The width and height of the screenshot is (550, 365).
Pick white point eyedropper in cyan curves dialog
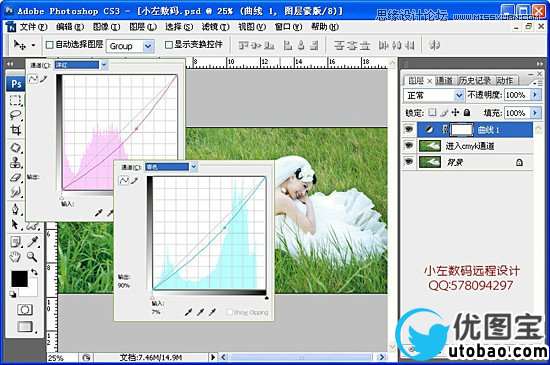pyautogui.click(x=212, y=312)
